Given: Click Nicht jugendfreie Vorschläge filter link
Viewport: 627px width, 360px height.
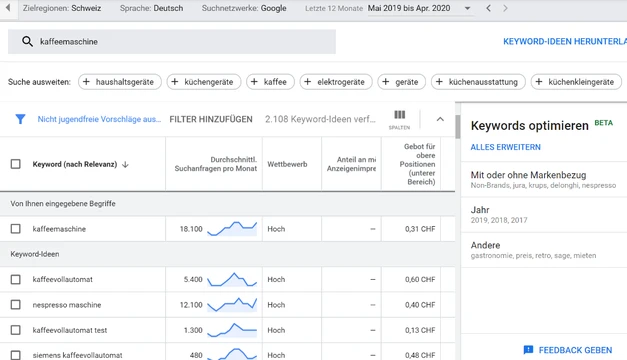Looking at the screenshot, I should pyautogui.click(x=99, y=119).
